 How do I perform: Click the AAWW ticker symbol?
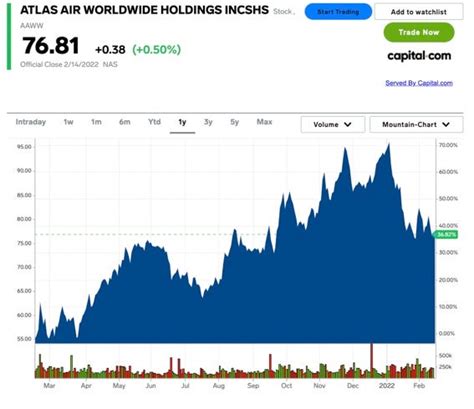tap(32, 26)
